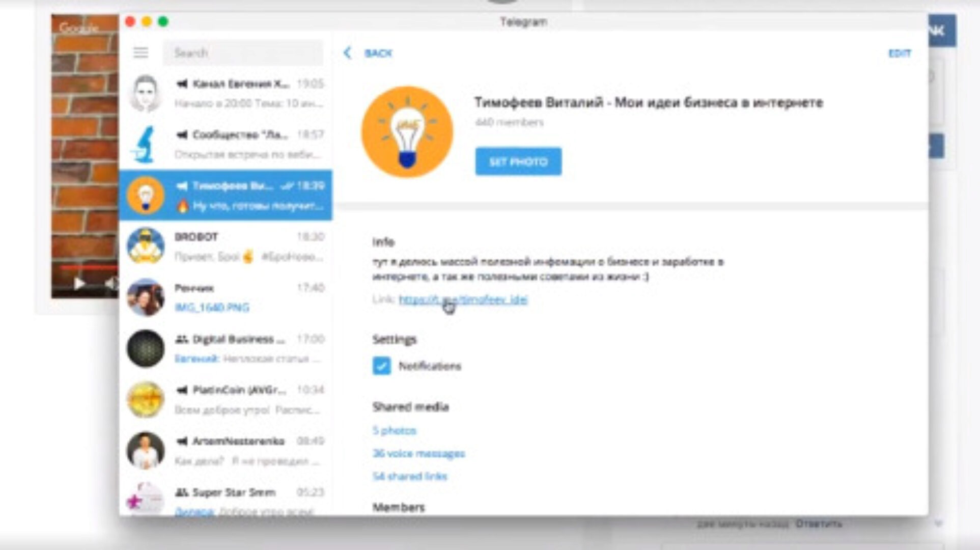Open the main menu via the hamburger icon
The image size is (980, 550).
pyautogui.click(x=141, y=52)
